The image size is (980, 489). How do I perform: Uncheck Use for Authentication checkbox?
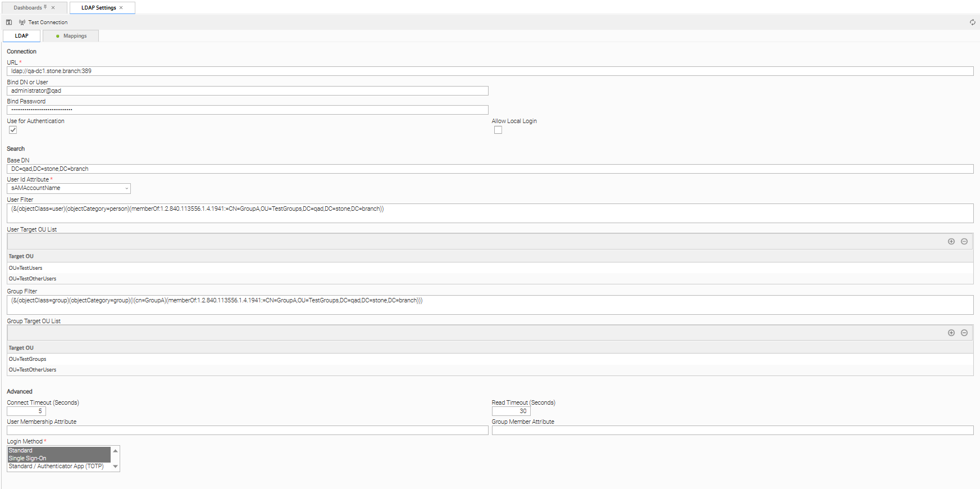(13, 130)
